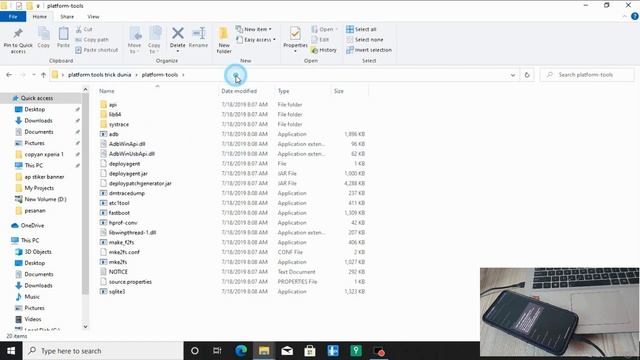This screenshot has height=360, width=640.
Task: Click the Windows Start button
Action: tap(11, 351)
